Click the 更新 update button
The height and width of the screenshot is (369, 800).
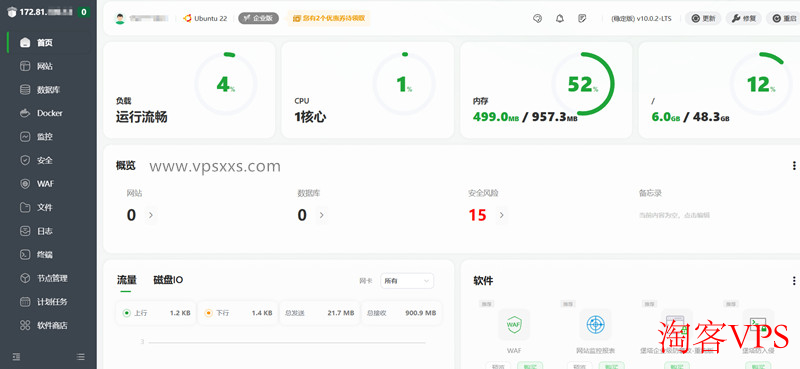703,18
